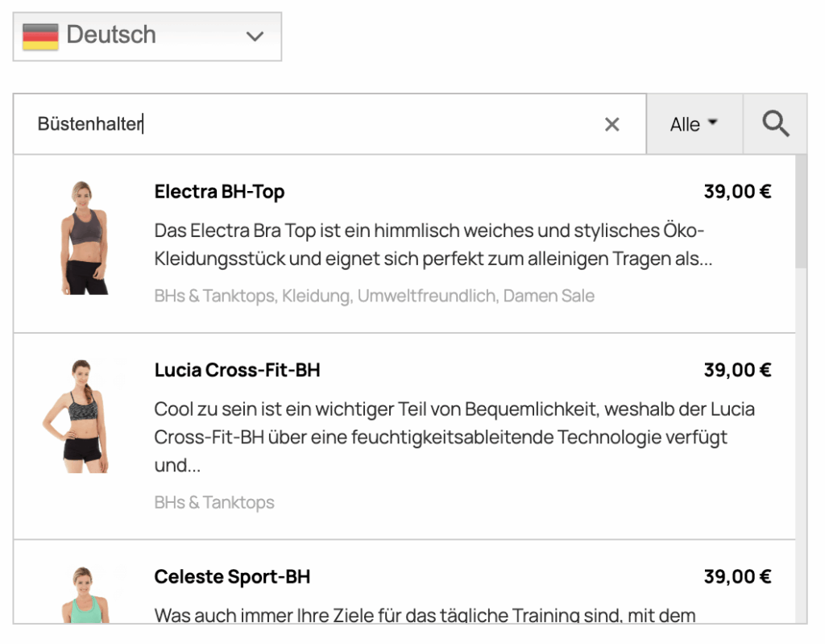Open the Electra BH-Top product title
Viewport: 825px width, 644px height.
(219, 191)
